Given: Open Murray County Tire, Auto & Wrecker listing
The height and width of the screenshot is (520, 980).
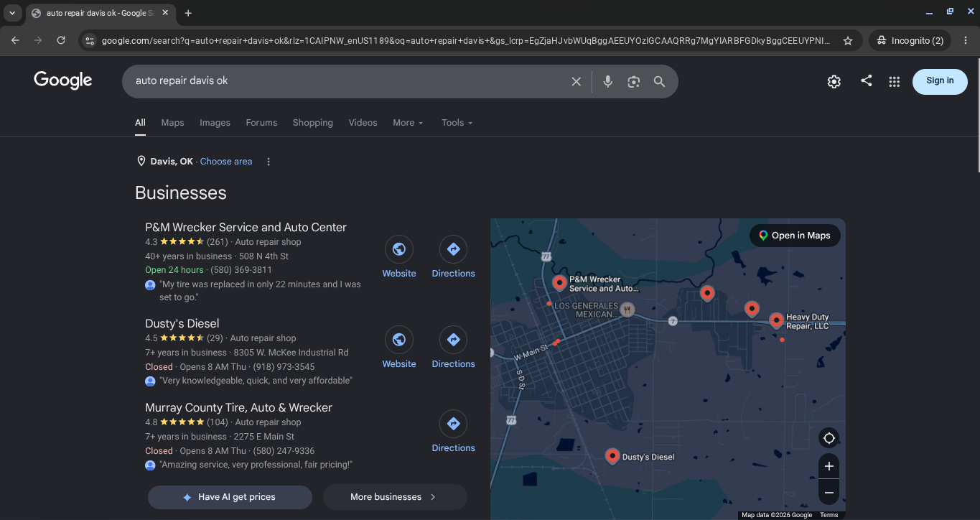Looking at the screenshot, I should coord(238,407).
